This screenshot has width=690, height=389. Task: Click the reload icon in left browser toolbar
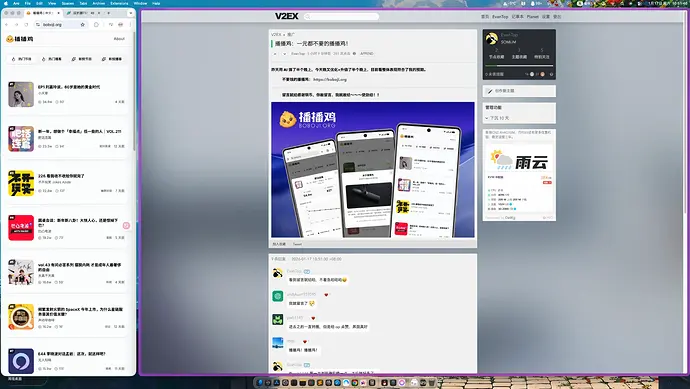[x=26, y=25]
